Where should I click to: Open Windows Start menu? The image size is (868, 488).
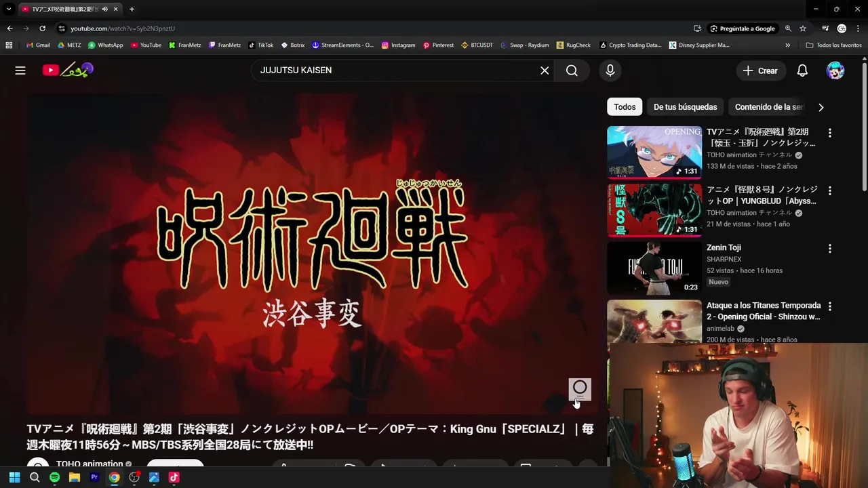(x=14, y=477)
